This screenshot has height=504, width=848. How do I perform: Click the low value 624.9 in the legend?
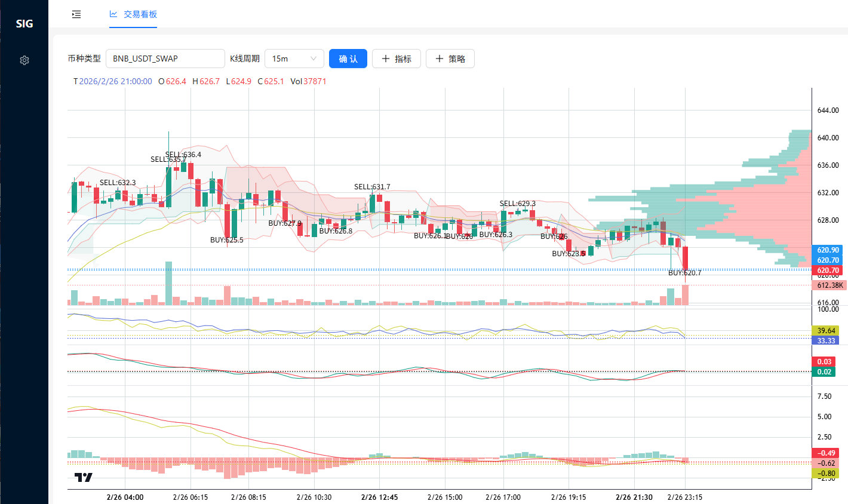point(241,81)
